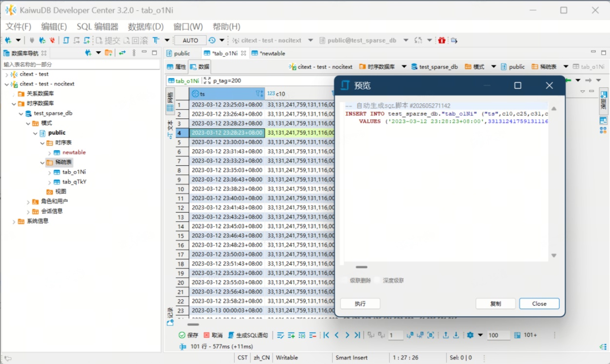Open the SQL 编辑器 menu
Viewport: 610px width, 364px height.
click(x=98, y=26)
